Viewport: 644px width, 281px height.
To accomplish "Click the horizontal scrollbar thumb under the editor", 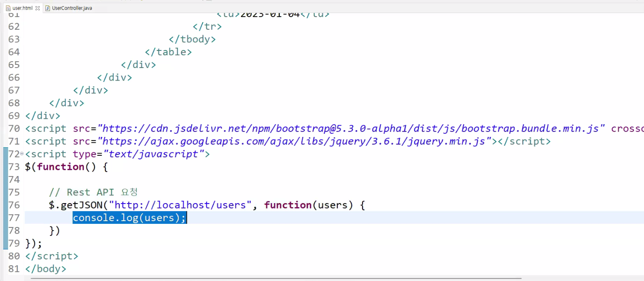I will [x=276, y=278].
